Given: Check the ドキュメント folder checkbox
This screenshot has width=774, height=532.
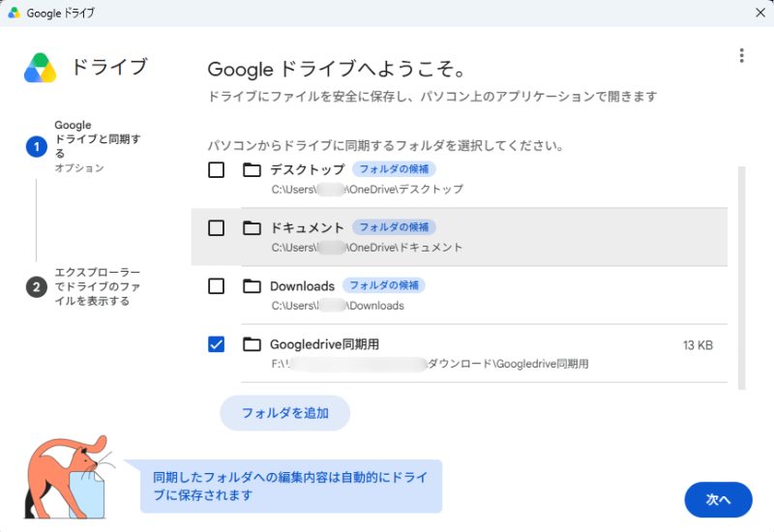Looking at the screenshot, I should click(216, 228).
